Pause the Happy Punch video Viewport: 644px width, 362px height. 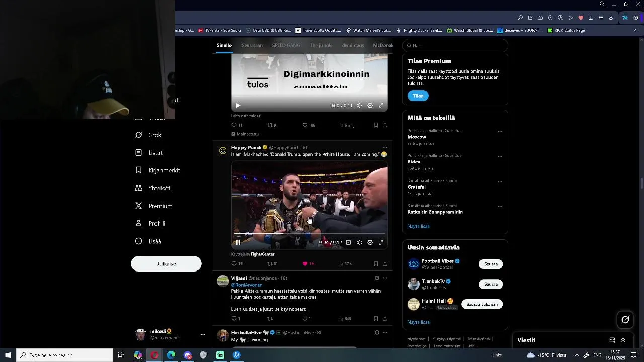[x=238, y=242]
